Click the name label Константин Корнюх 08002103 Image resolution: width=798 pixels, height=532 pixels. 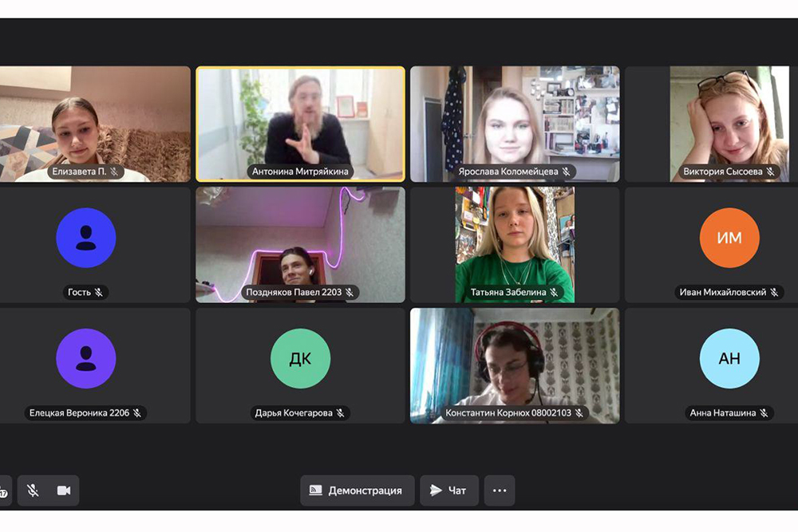[x=508, y=412]
